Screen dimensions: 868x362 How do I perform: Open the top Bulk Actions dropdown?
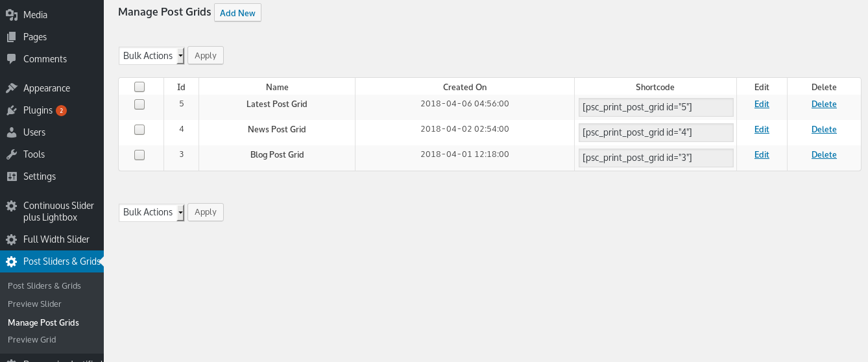tap(152, 56)
